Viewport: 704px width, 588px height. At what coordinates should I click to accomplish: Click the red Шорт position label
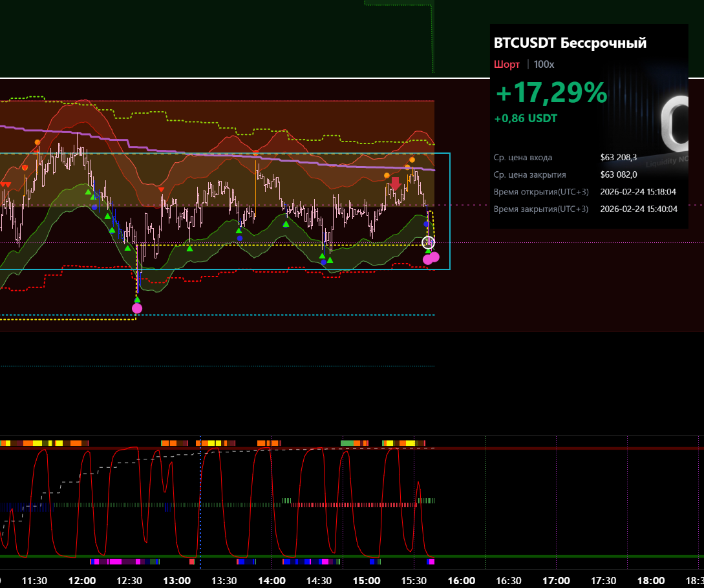pyautogui.click(x=507, y=65)
